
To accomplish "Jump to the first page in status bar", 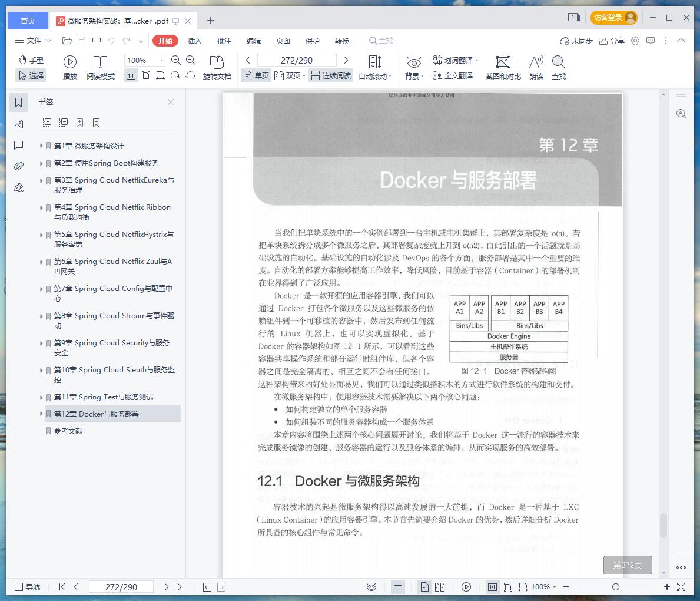I will point(62,587).
